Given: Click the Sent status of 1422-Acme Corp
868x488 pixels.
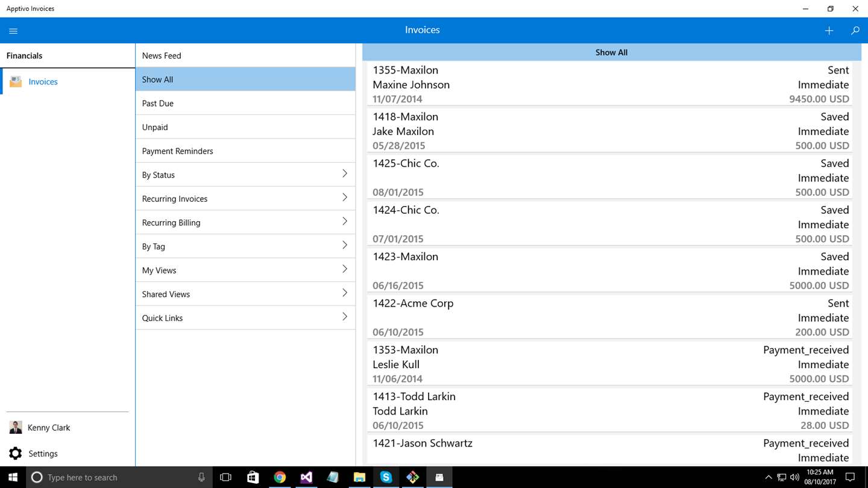Looking at the screenshot, I should (838, 303).
